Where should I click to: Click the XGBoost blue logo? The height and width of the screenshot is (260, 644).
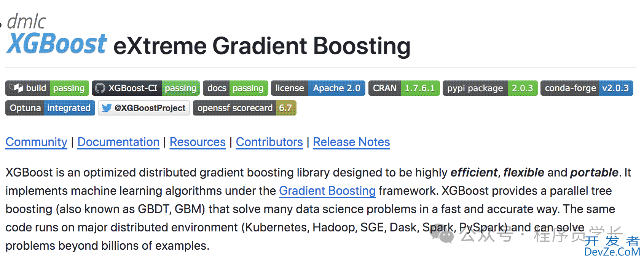[x=57, y=44]
